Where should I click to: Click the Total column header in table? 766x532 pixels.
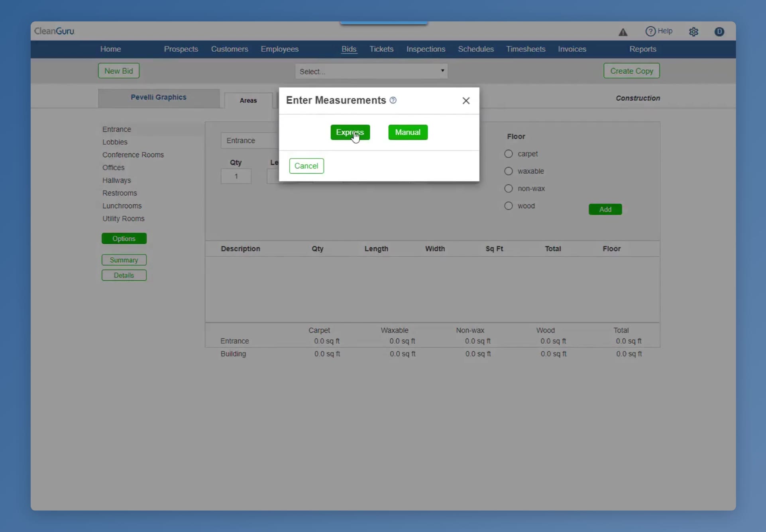553,249
